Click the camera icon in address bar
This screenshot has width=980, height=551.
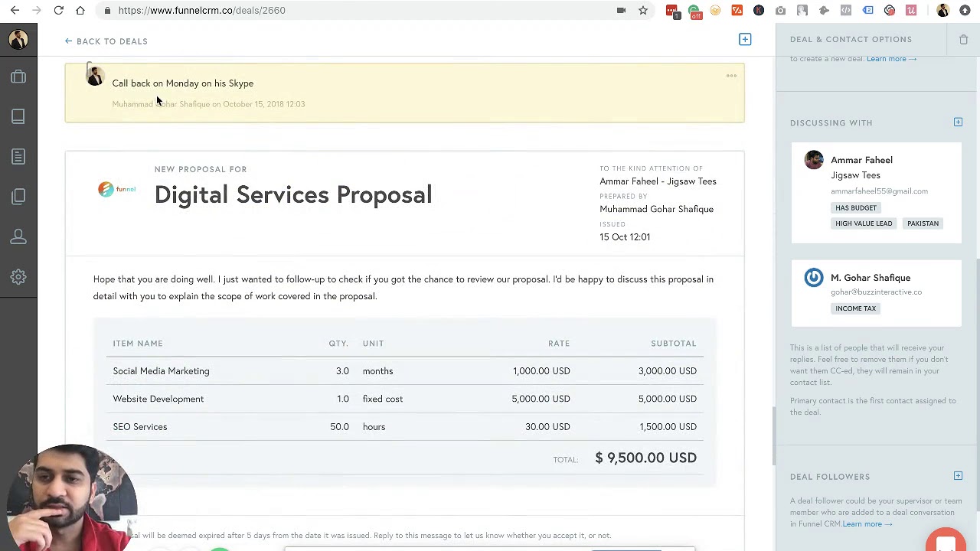click(621, 10)
